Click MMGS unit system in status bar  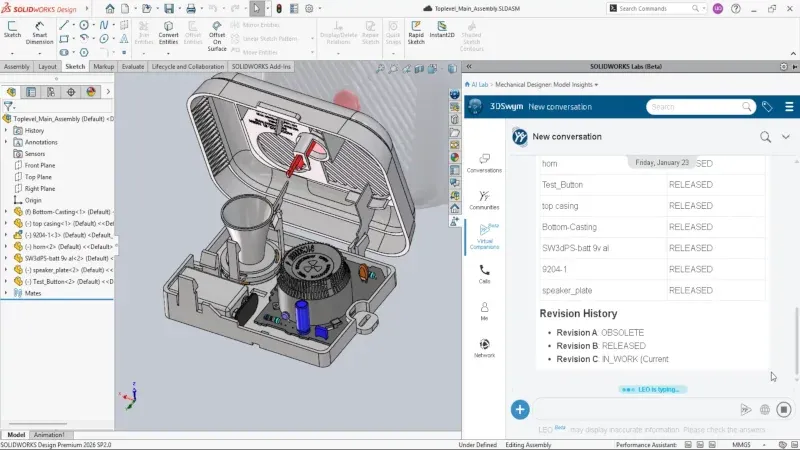(x=741, y=445)
